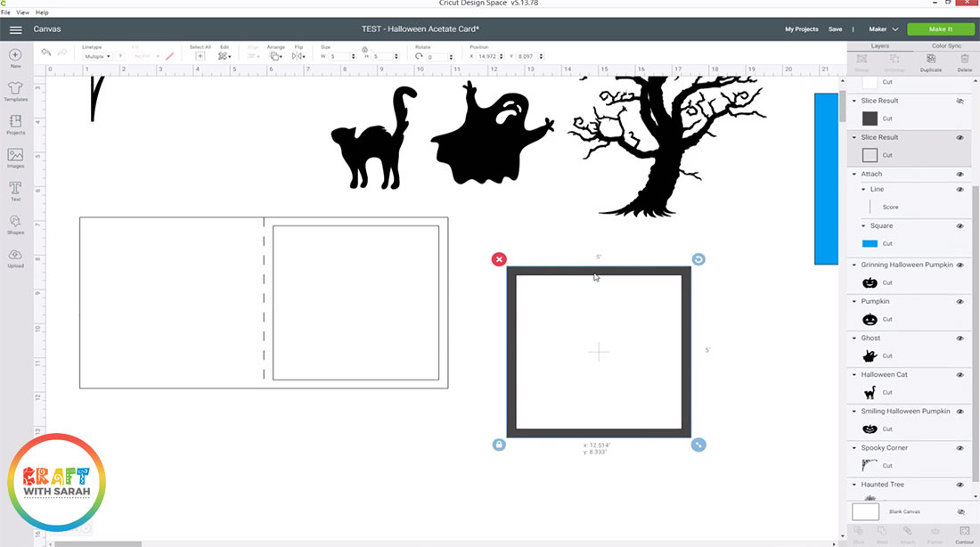Open the hamburger menu
The image size is (980, 547).
[x=15, y=29]
